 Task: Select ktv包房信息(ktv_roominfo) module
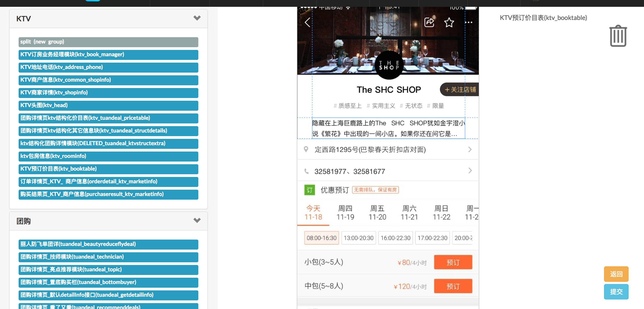click(x=108, y=157)
